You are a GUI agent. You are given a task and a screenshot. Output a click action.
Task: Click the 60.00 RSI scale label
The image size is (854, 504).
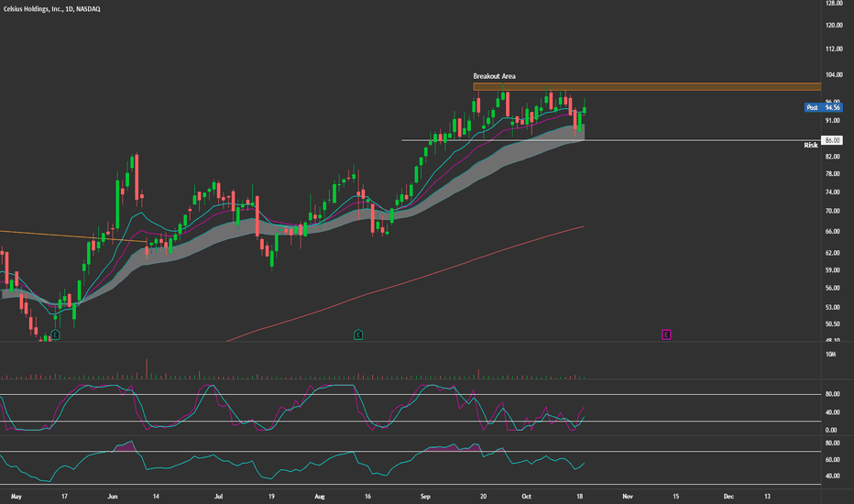click(832, 460)
